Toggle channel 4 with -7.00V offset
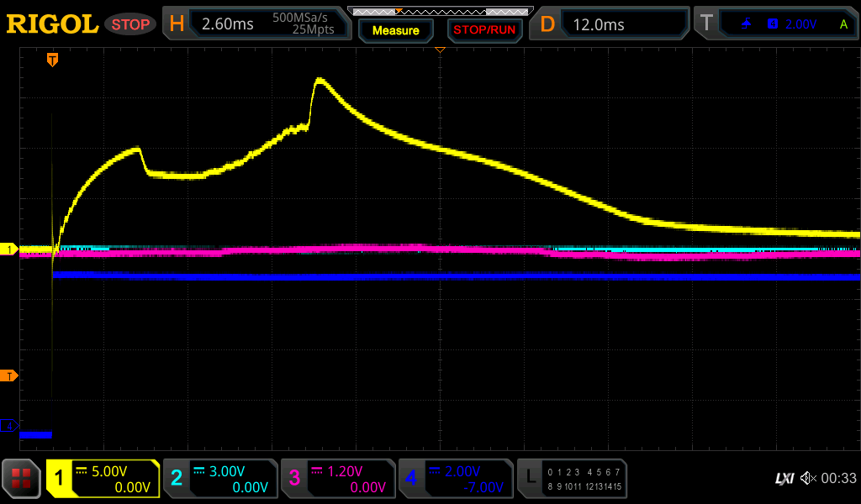The width and height of the screenshot is (861, 504). click(456, 479)
